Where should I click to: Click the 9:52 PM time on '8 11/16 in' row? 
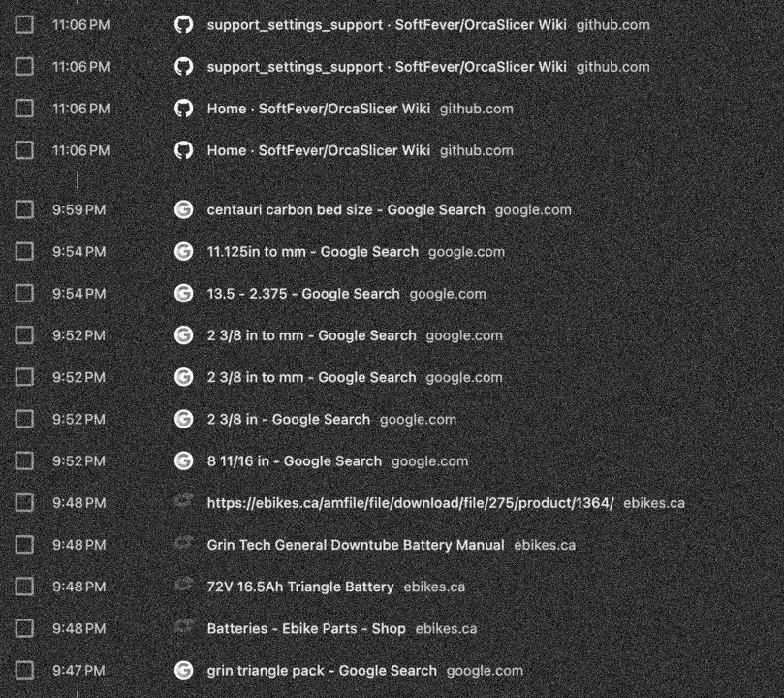pyautogui.click(x=79, y=461)
